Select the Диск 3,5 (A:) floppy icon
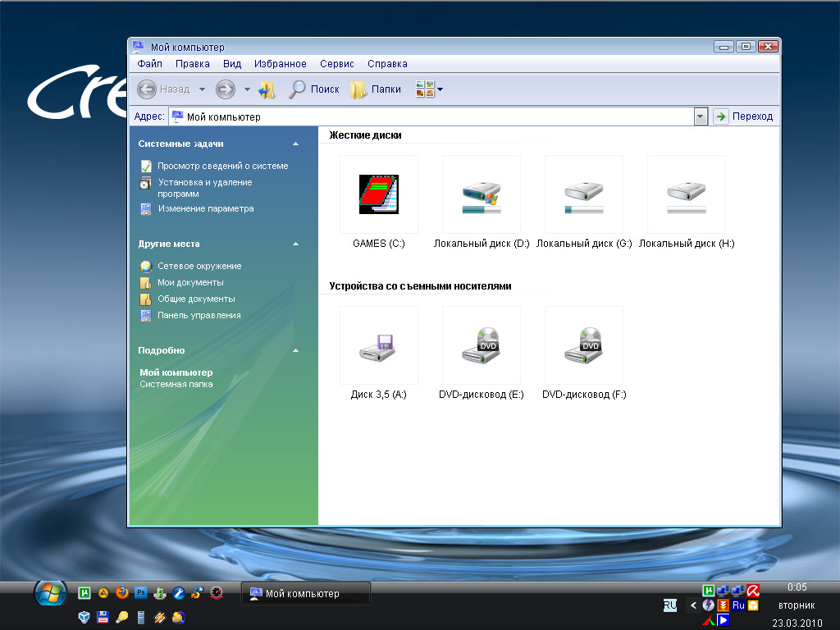 tap(378, 346)
